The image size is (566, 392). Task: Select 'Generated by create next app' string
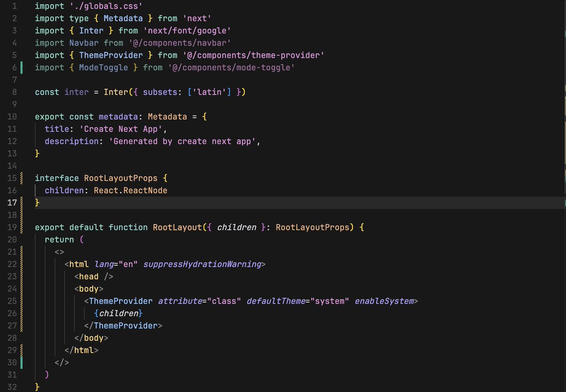click(182, 141)
